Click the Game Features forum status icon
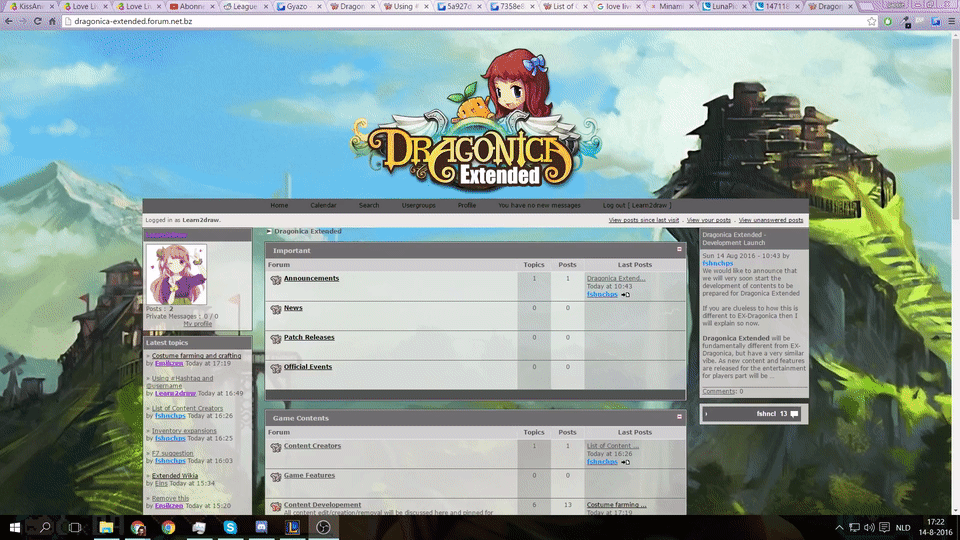Image resolution: width=960 pixels, height=540 pixels. coord(276,477)
